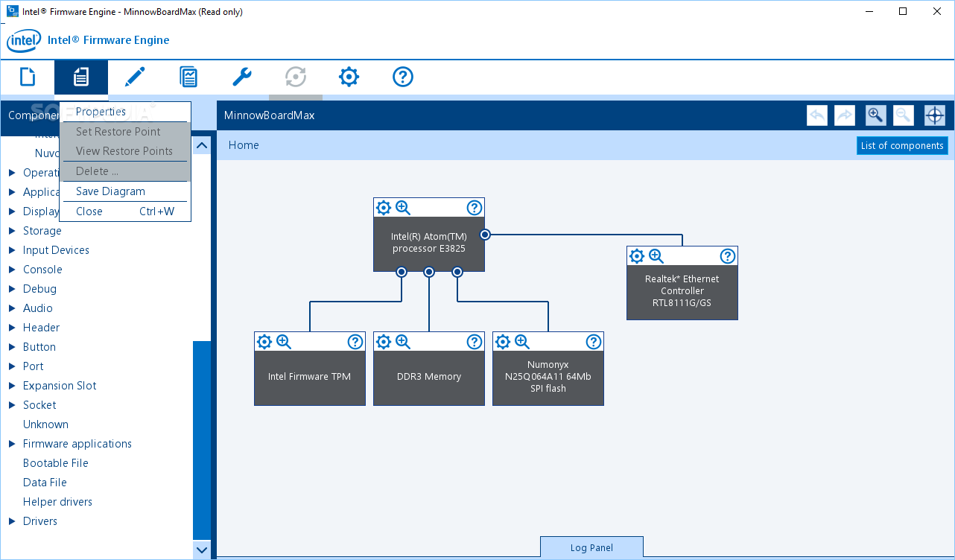Expand the Drivers category
This screenshot has height=560, width=955.
(12, 521)
